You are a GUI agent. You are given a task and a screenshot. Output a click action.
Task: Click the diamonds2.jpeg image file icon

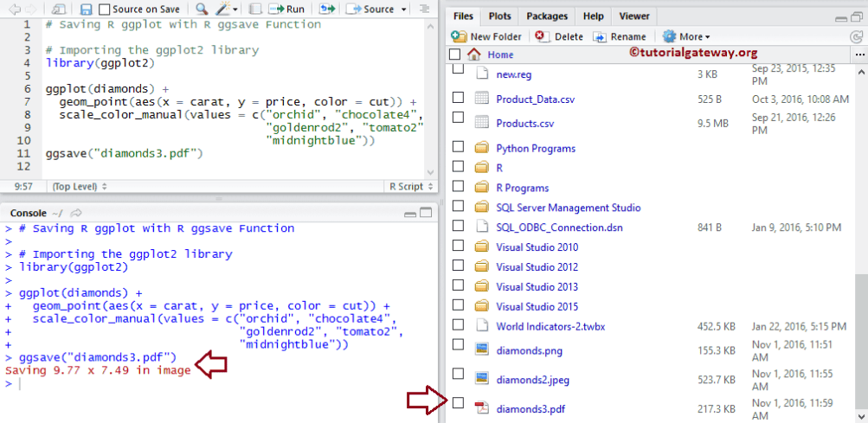[482, 379]
